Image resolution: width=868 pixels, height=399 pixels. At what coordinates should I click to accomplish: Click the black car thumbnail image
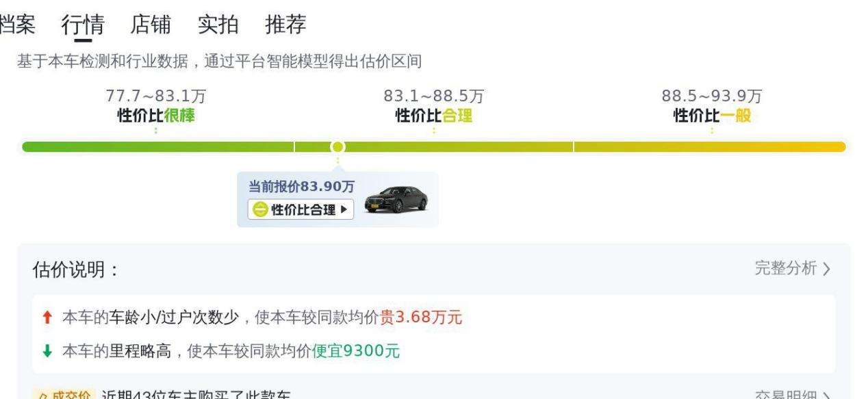click(396, 200)
